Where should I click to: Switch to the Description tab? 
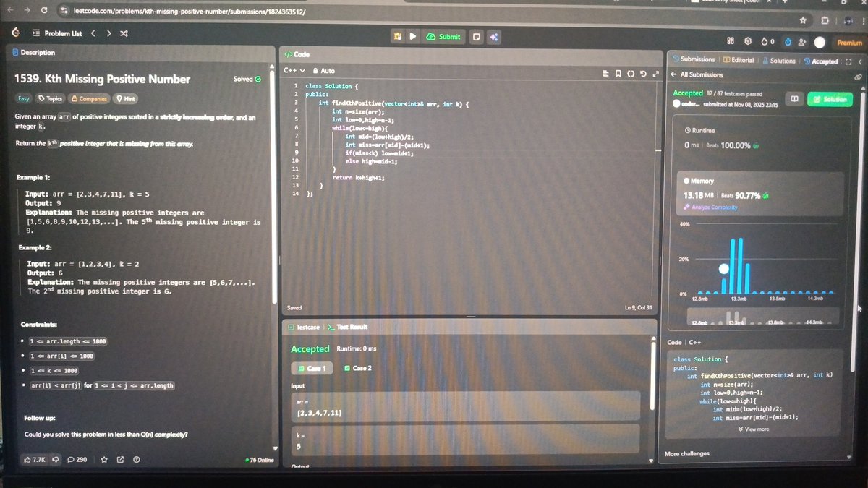click(x=34, y=53)
